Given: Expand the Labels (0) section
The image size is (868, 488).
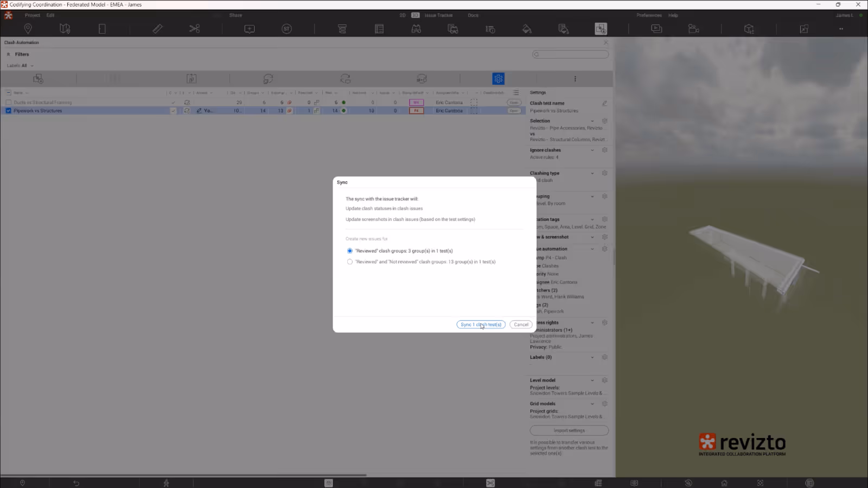Looking at the screenshot, I should coord(592,357).
